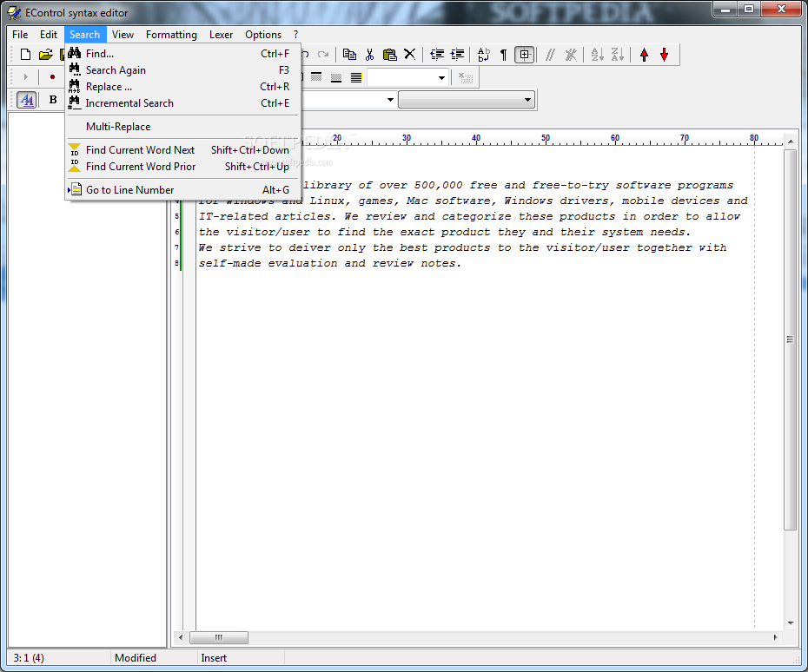Choose Search Again menu item
Image resolution: width=808 pixels, height=672 pixels.
(x=183, y=70)
